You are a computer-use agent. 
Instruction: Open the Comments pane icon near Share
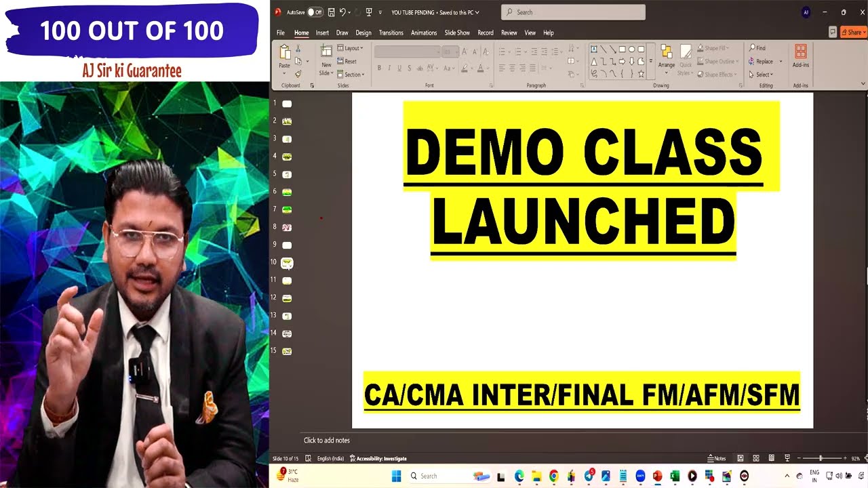(x=833, y=32)
